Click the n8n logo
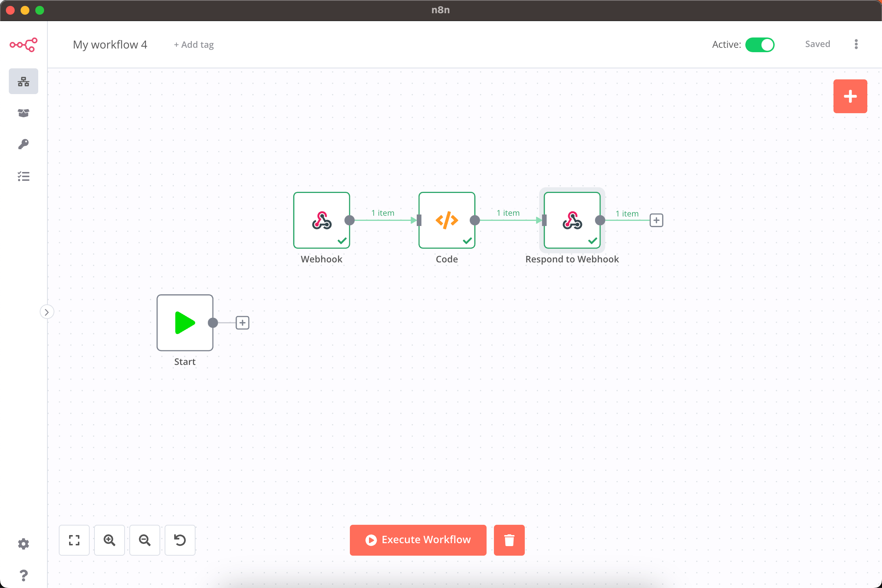 point(23,44)
